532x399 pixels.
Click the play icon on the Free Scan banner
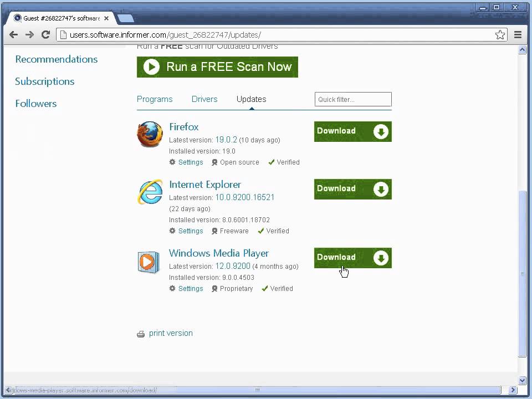[151, 67]
